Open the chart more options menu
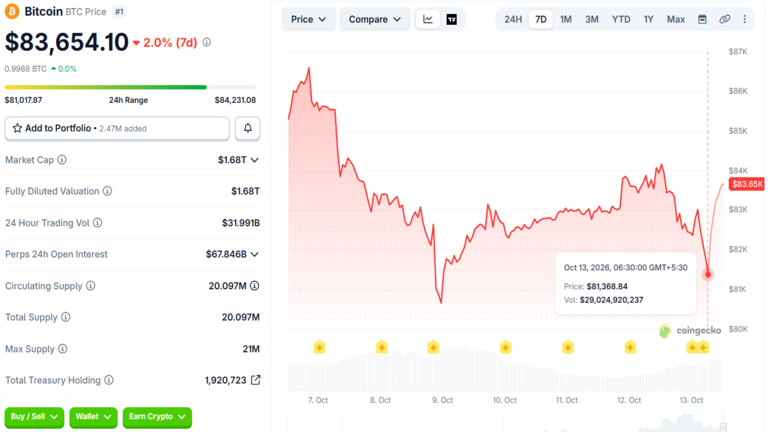The width and height of the screenshot is (768, 432). pos(744,20)
